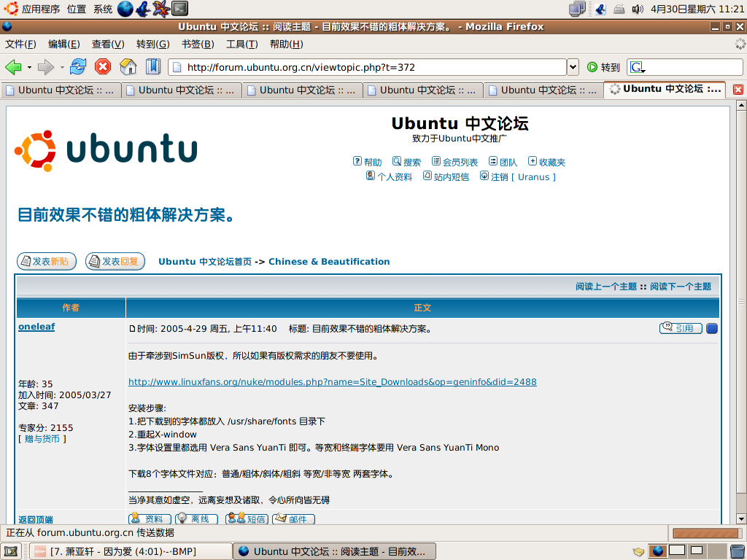Open the linuxfans.org download link
Viewport: 747px width, 560px height.
(x=333, y=382)
